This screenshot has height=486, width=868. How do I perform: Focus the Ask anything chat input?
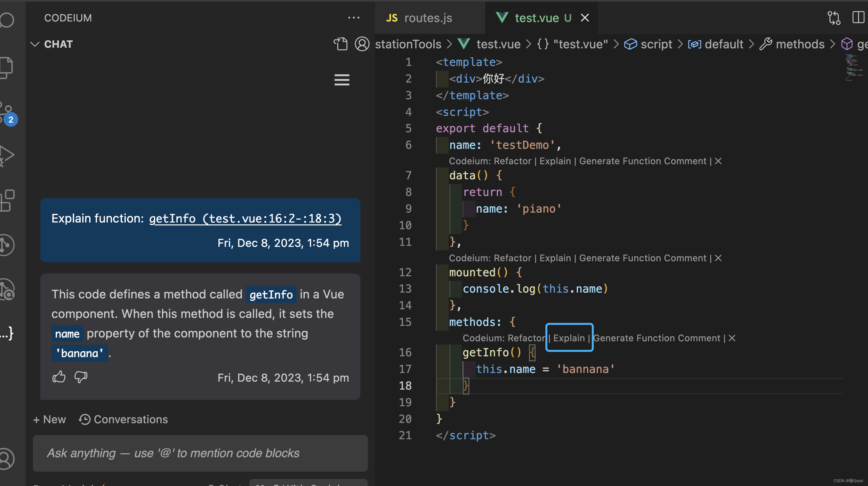click(200, 453)
